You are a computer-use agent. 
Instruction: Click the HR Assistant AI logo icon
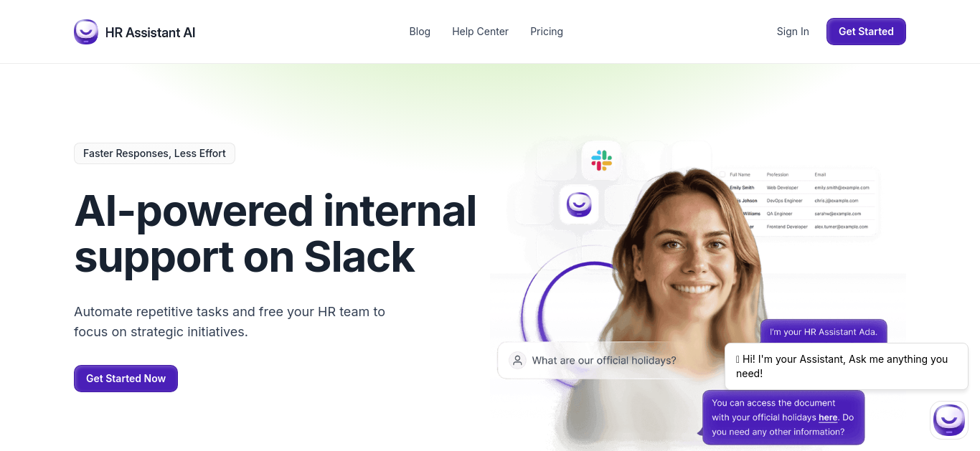coord(86,32)
